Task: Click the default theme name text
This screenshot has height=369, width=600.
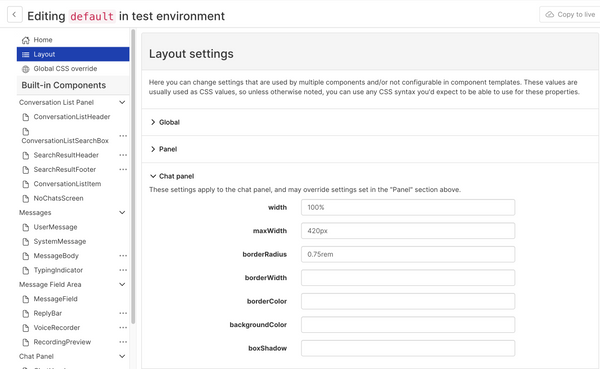Action: coord(92,16)
